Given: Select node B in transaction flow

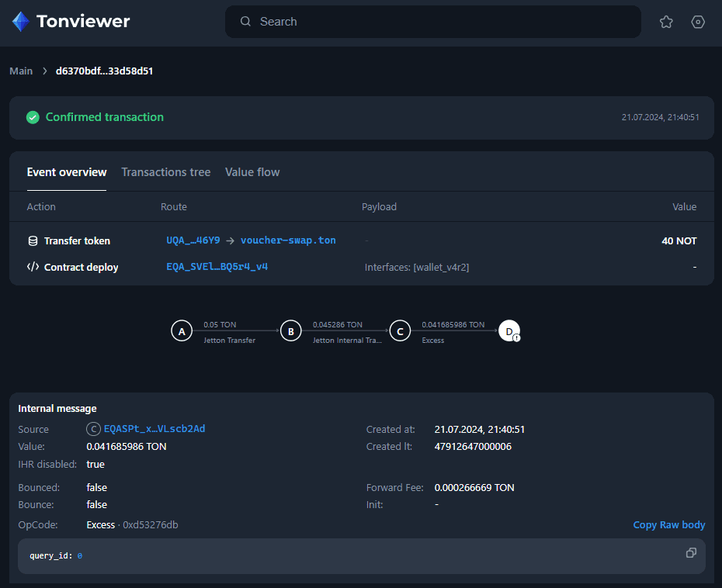Looking at the screenshot, I should tap(290, 331).
